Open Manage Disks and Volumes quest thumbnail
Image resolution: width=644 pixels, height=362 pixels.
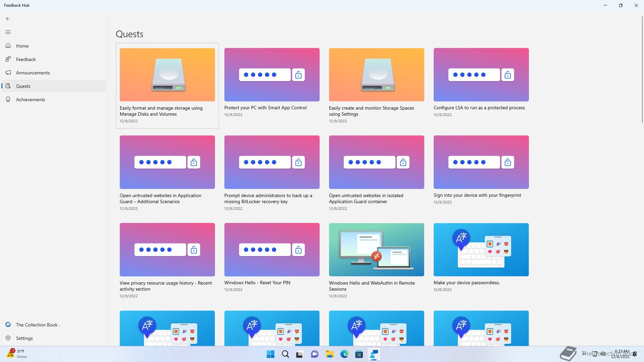[167, 75]
